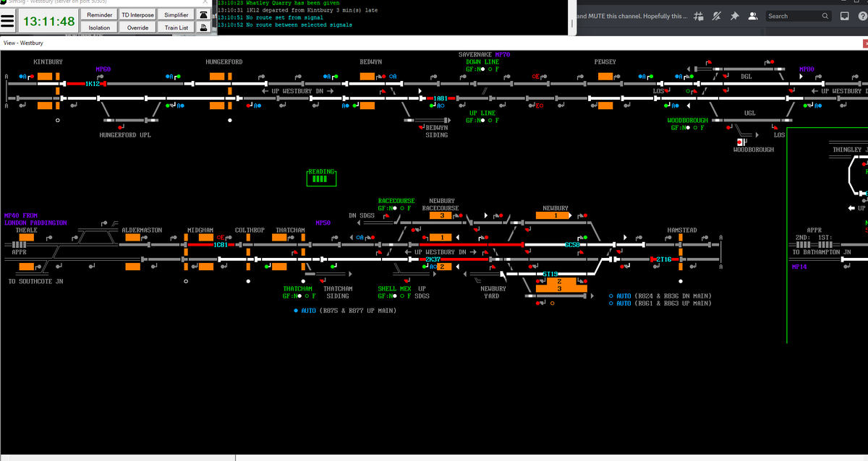Toggle AUTO for R861 & R863 UP MAIN

click(611, 303)
